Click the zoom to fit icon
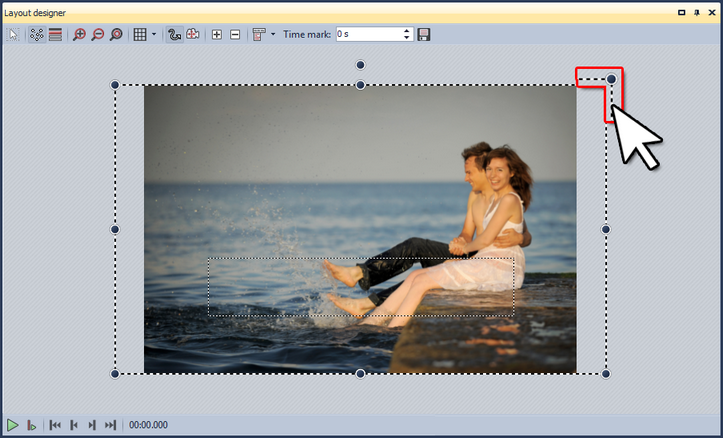This screenshot has width=723, height=438. tap(116, 34)
